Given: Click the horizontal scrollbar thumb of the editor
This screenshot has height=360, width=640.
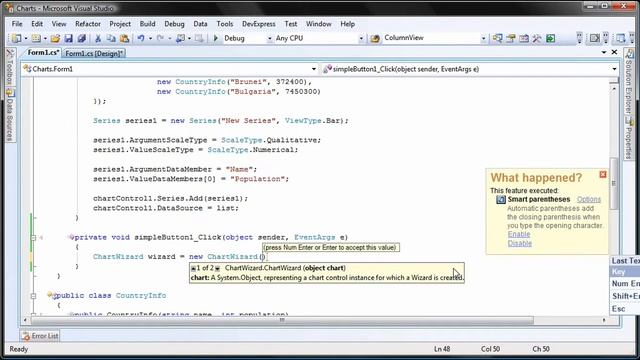Looking at the screenshot, I should click(x=282, y=320).
